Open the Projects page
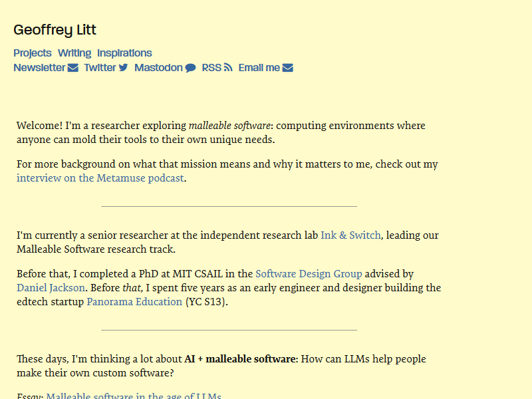The width and height of the screenshot is (532, 399). (x=32, y=53)
